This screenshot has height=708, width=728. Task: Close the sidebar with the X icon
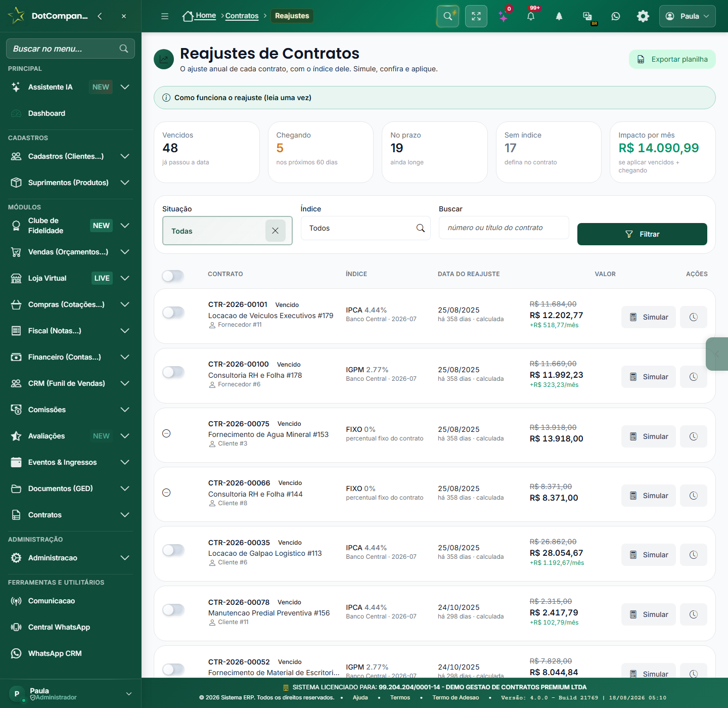coord(124,16)
